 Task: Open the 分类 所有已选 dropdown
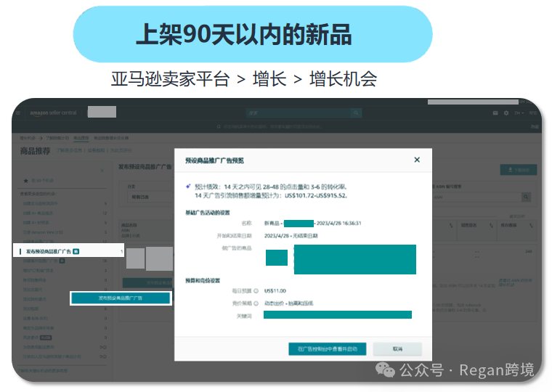(150, 197)
